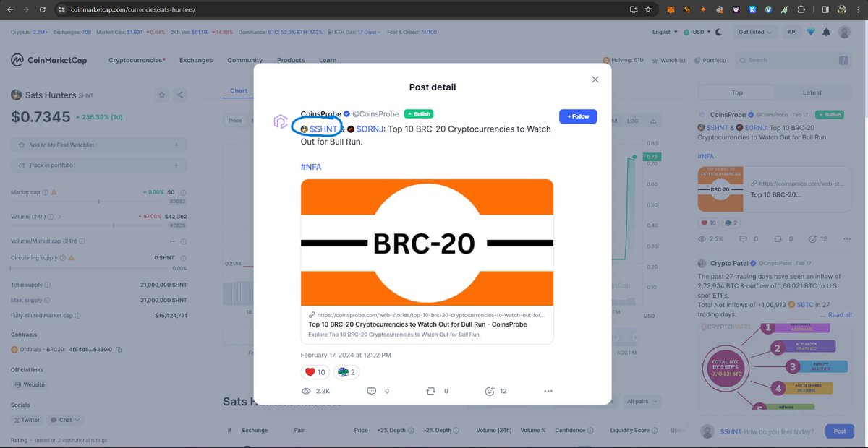Select the Chart tab
868x448 pixels.
pos(239,91)
